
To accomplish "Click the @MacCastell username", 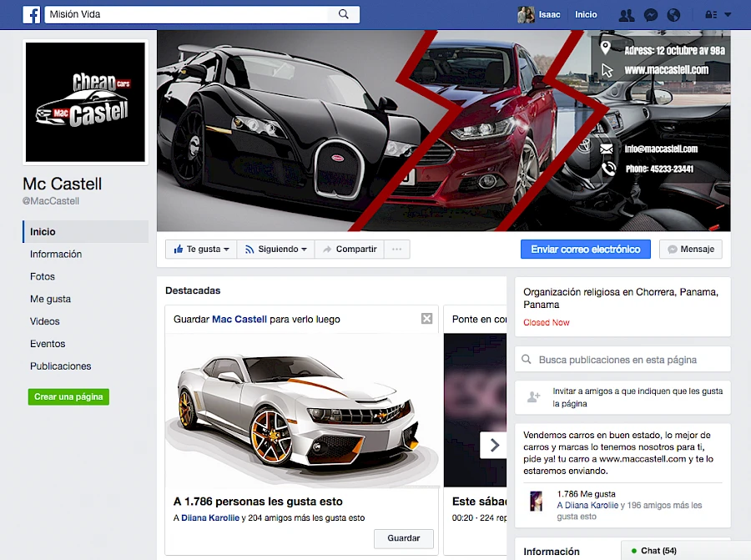I will (51, 201).
